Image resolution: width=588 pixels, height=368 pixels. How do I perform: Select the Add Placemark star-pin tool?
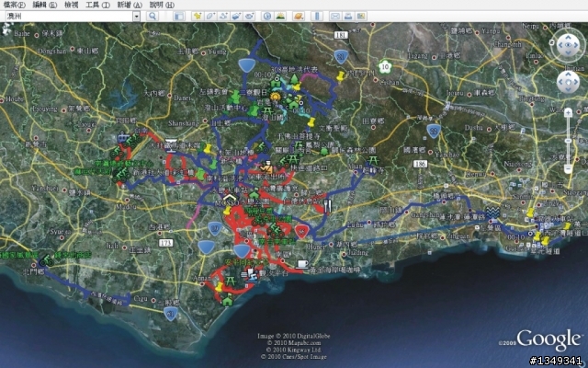pyautogui.click(x=198, y=16)
